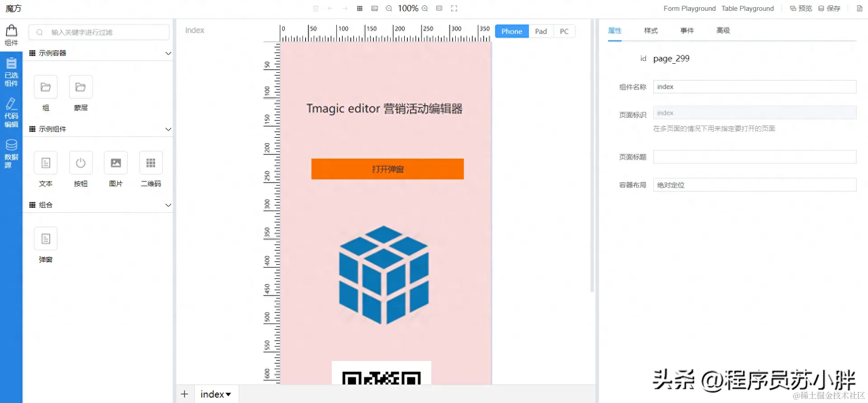Viewport: 868px width, 403px height.
Task: Click the redo arrow in toolbar
Action: coord(345,8)
